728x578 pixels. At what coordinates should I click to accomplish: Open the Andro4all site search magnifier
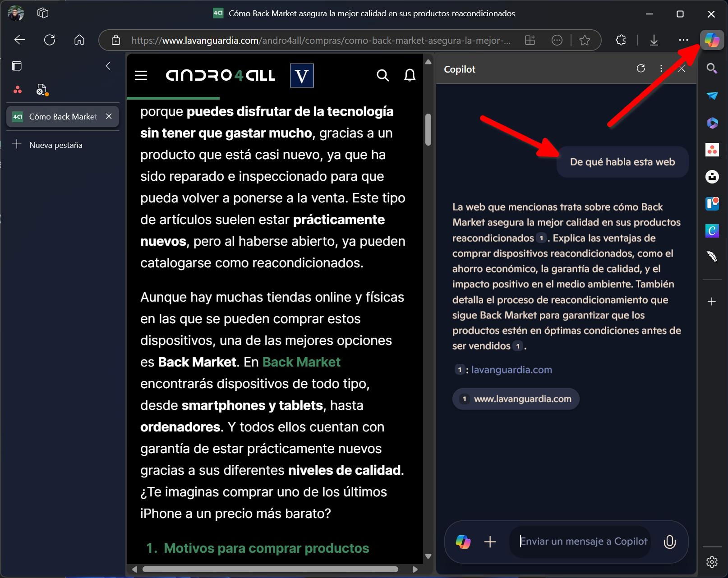(x=382, y=75)
